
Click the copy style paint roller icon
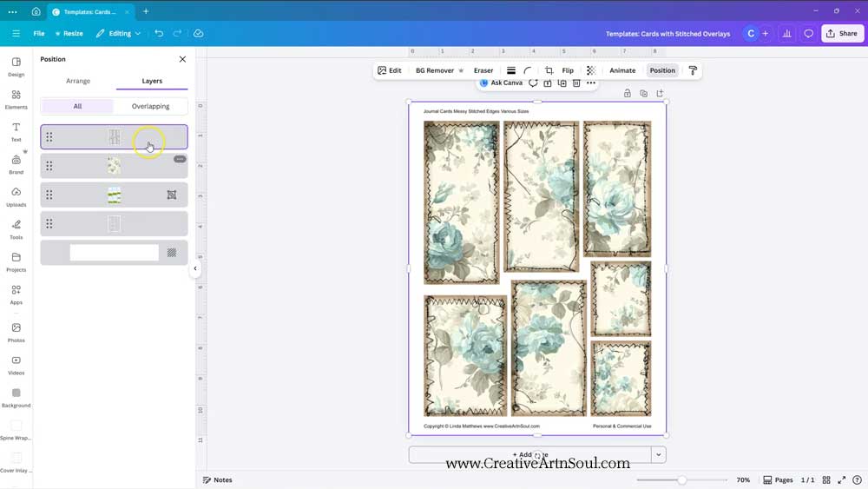(693, 70)
